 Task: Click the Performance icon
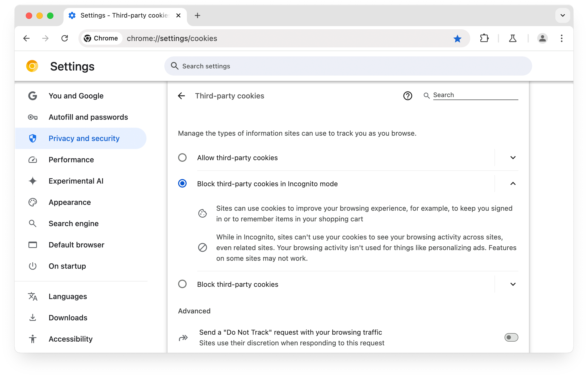33,160
